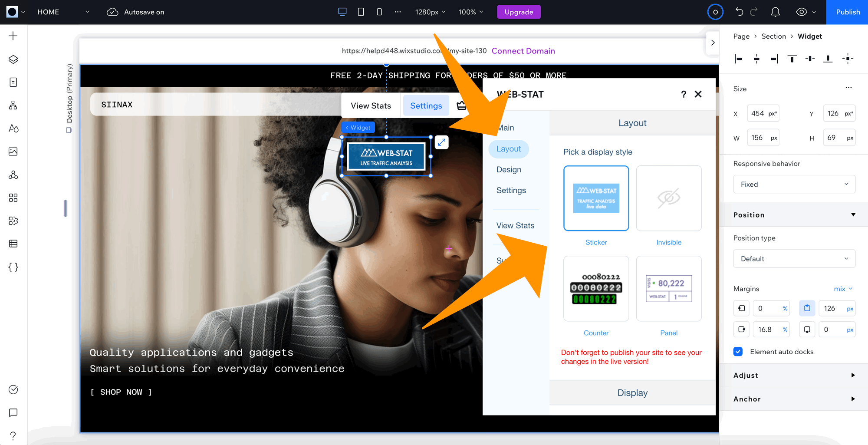Click Settings on widget toolbar

coord(426,105)
